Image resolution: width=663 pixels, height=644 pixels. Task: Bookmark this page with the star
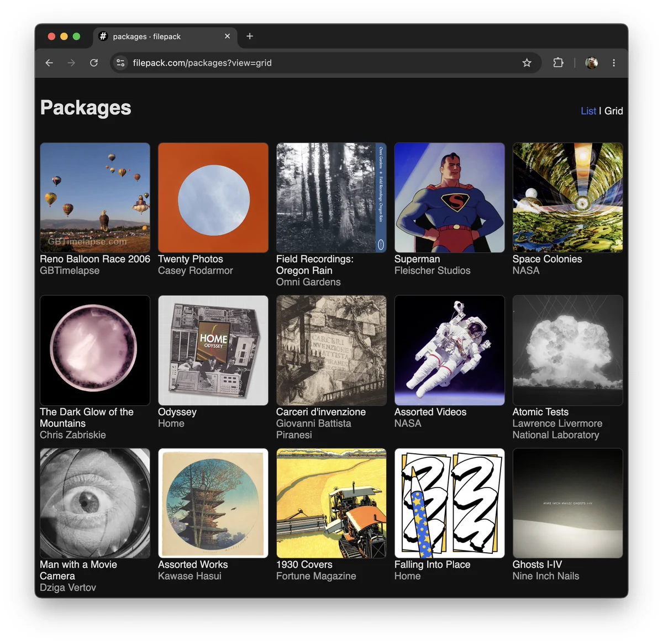[527, 63]
